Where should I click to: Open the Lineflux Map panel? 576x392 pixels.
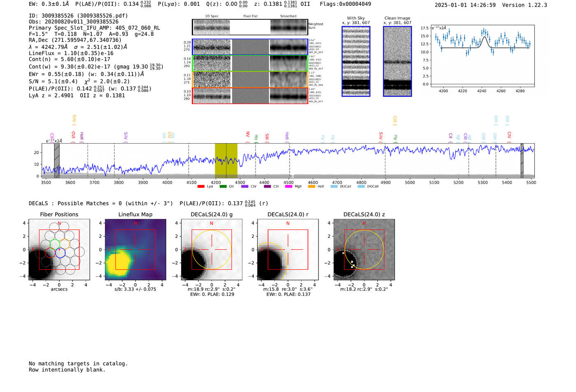coord(135,250)
